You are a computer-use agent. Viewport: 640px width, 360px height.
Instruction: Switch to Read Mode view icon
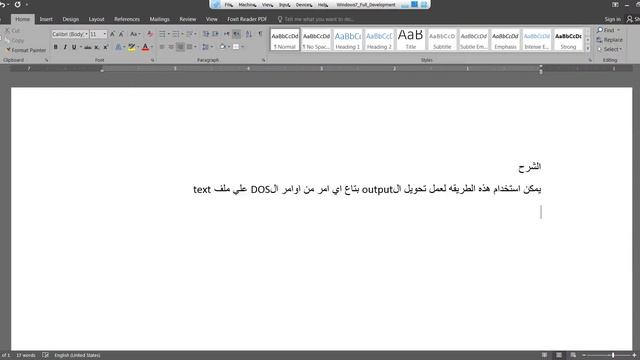coord(544,355)
